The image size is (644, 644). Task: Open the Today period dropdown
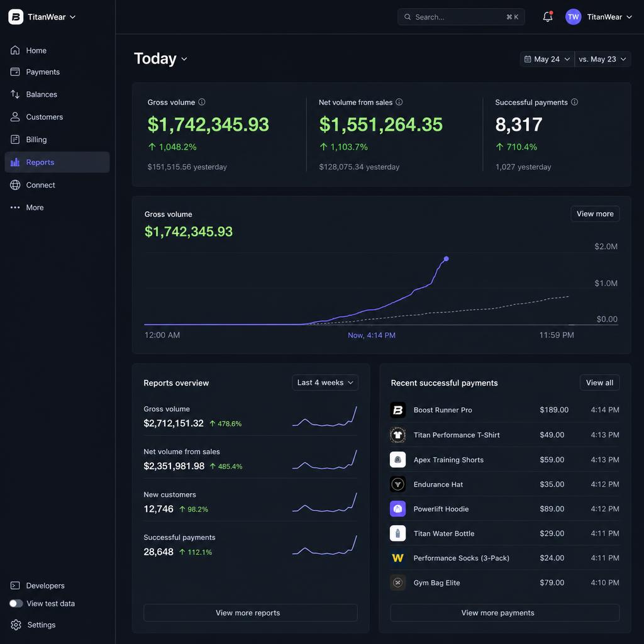click(x=160, y=58)
